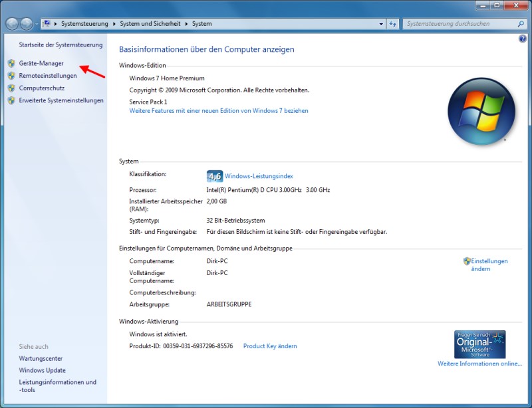Open Computerschutz link
This screenshot has width=532, height=408.
point(42,88)
